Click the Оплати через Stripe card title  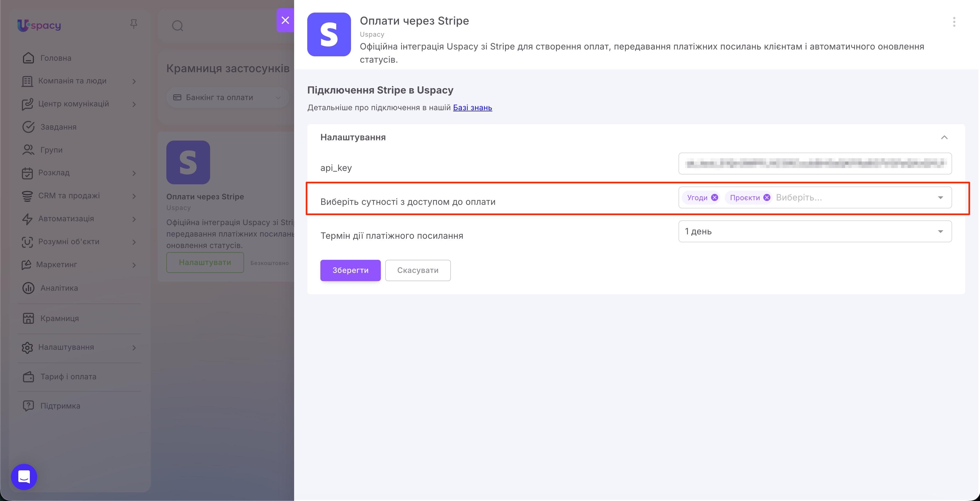(x=205, y=197)
